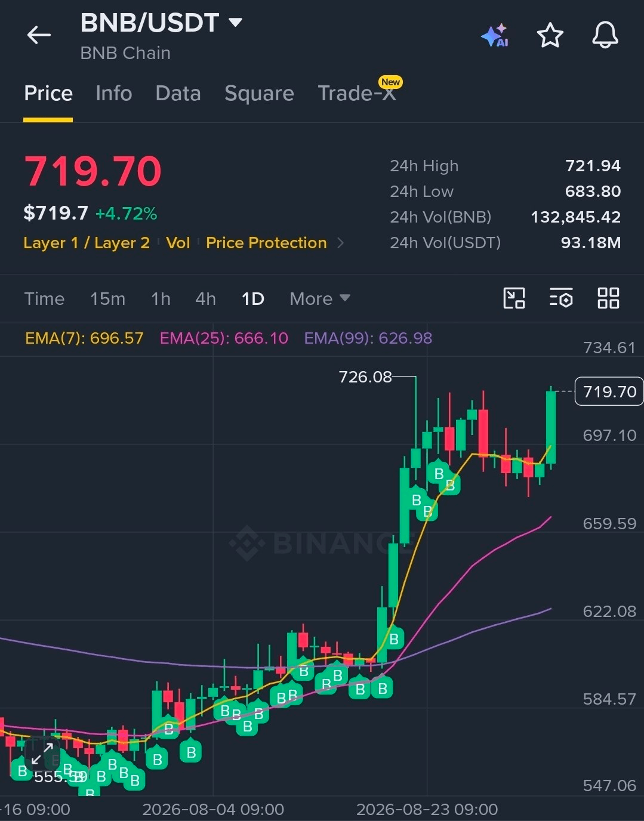Expand chart to fullscreen with arrows icon
This screenshot has width=644, height=821.
coord(42,754)
